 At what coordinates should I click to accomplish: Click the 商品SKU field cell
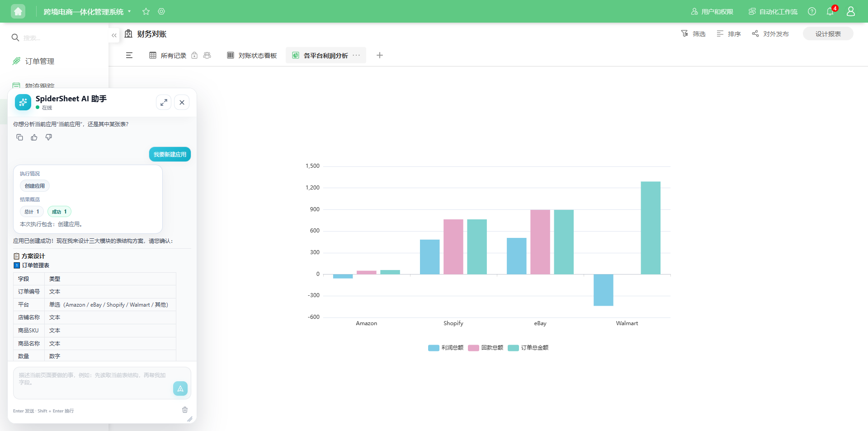click(x=29, y=331)
